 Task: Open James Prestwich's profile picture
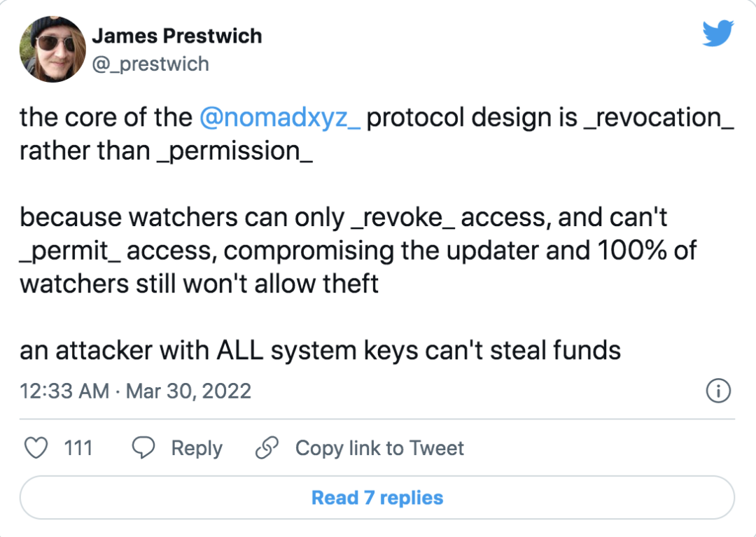[52, 49]
